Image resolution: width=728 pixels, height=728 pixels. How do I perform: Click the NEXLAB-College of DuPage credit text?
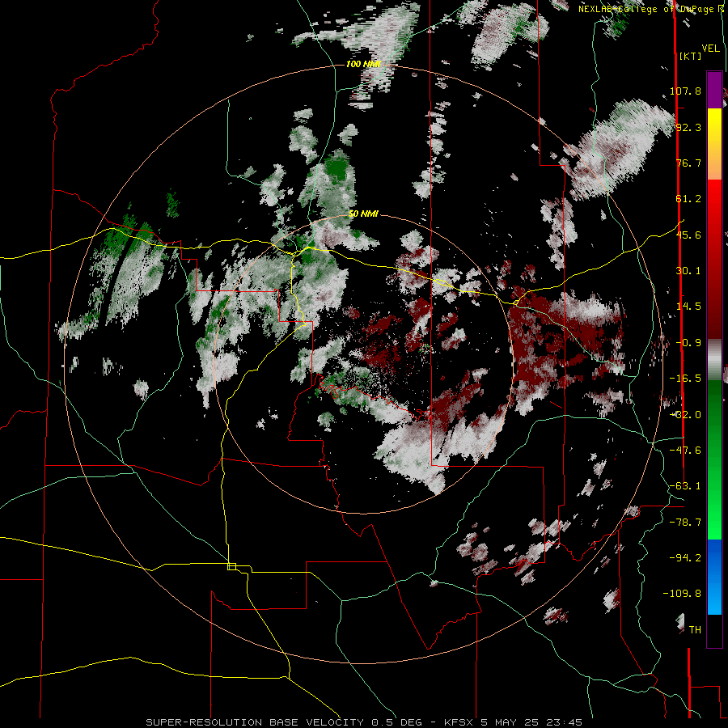(x=653, y=9)
